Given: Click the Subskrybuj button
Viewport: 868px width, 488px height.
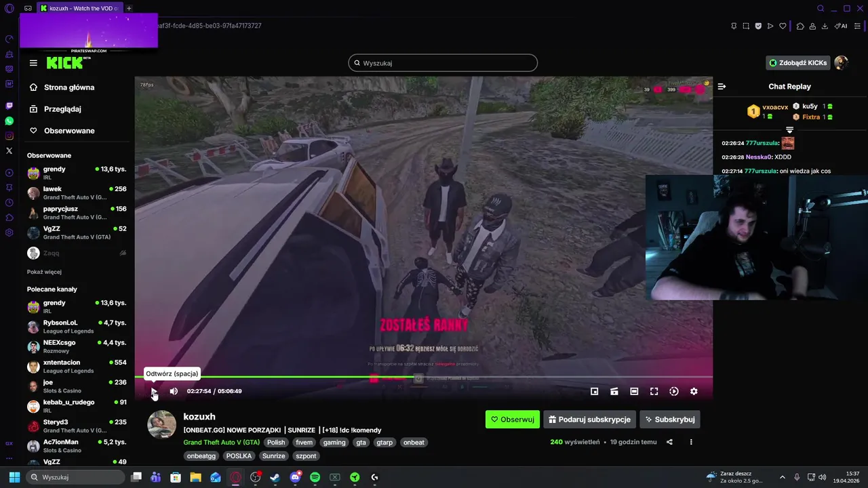Looking at the screenshot, I should coord(670,420).
